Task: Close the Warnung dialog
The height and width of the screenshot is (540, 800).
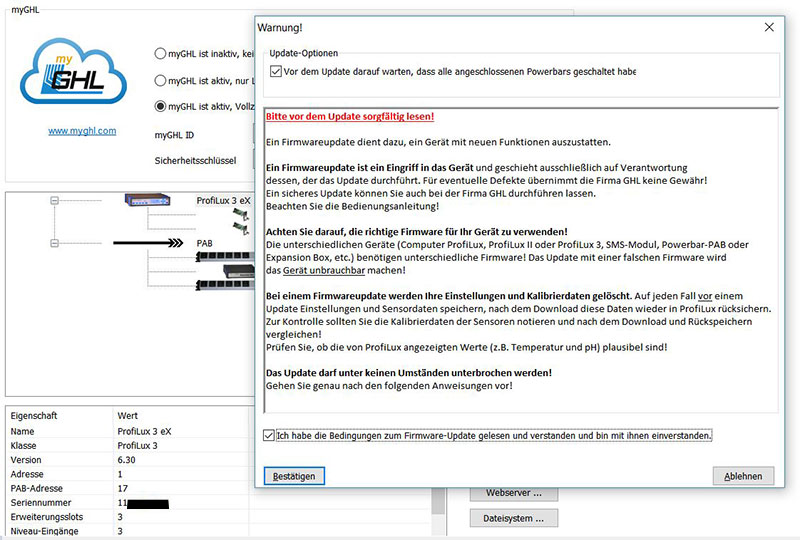Action: click(769, 27)
